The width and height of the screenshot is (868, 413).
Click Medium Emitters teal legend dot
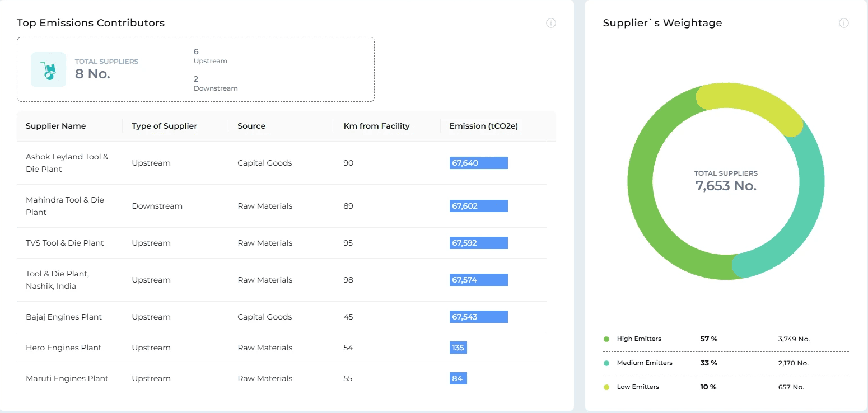coord(606,363)
